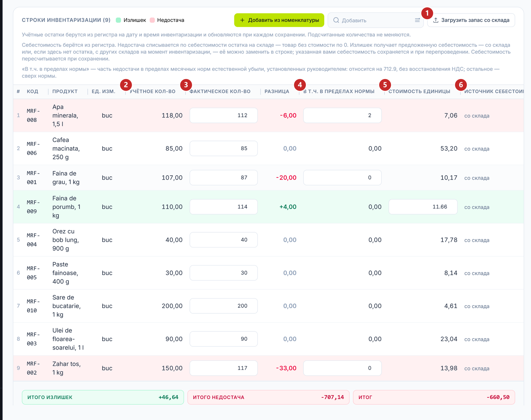This screenshot has height=420, width=531.
Task: Click со склада source in Zahar tos row
Action: [477, 369]
